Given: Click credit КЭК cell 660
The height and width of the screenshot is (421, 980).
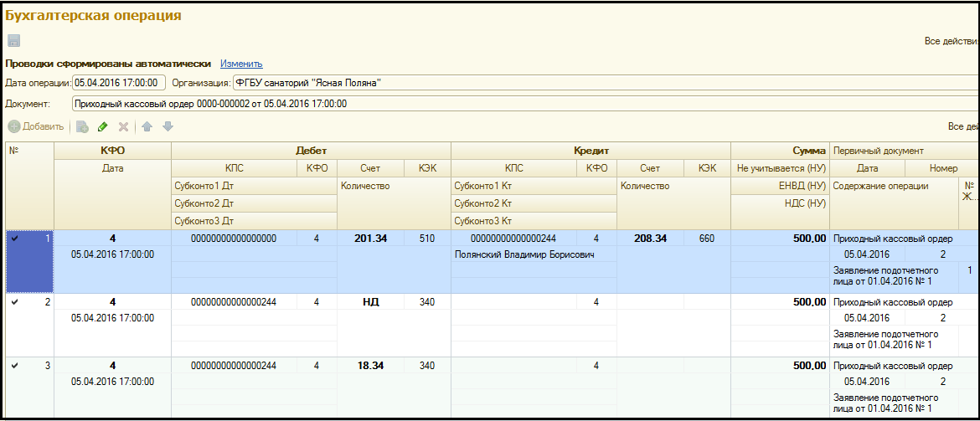Looking at the screenshot, I should click(x=707, y=238).
